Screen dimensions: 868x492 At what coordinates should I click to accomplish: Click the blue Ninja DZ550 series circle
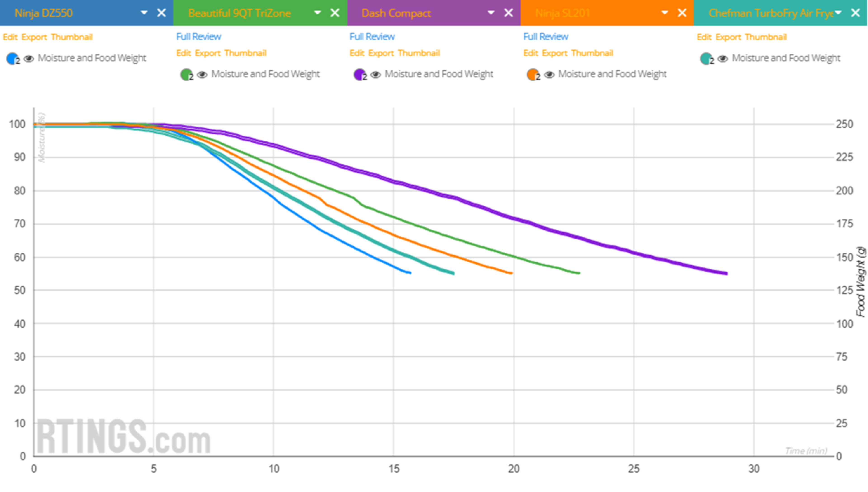[12, 59]
